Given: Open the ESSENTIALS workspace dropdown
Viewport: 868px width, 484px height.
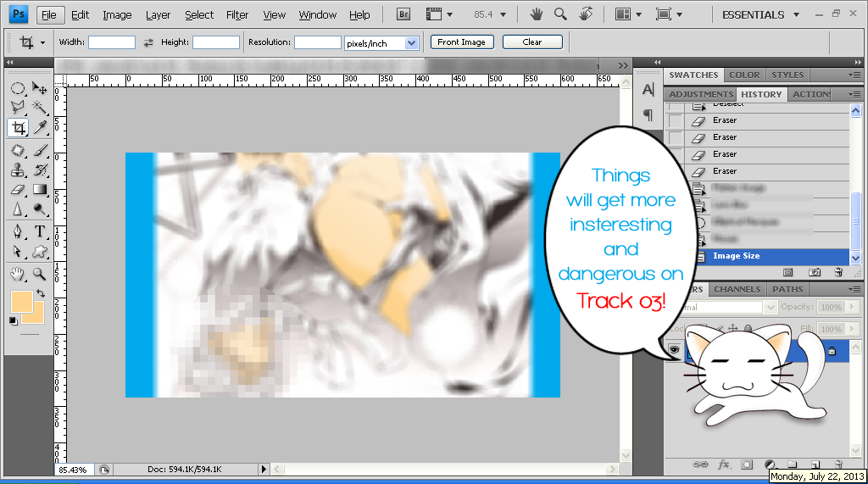Looking at the screenshot, I should pyautogui.click(x=795, y=15).
